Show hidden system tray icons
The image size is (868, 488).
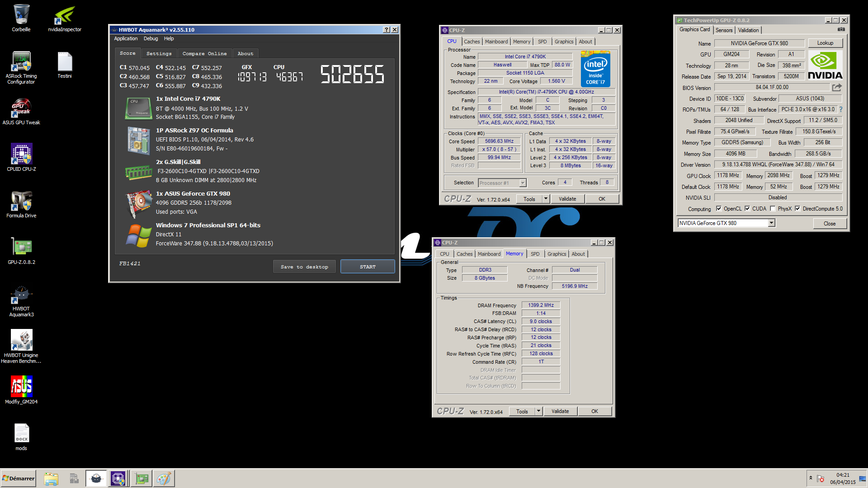(x=811, y=478)
